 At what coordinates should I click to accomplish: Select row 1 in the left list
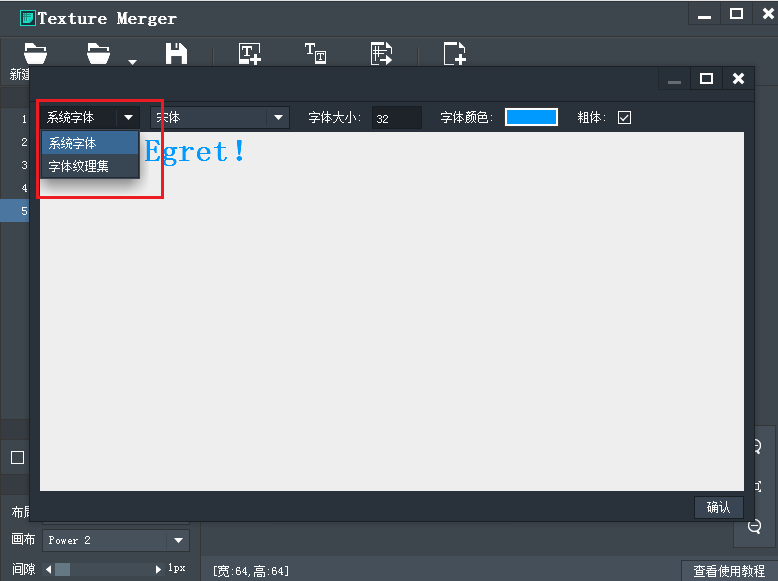15,119
